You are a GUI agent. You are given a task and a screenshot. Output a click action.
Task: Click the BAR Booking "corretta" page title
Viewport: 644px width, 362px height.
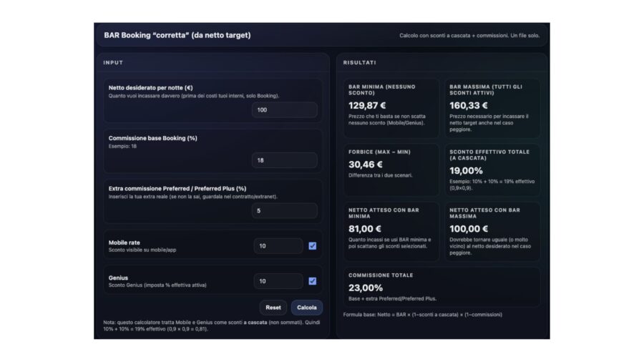177,35
